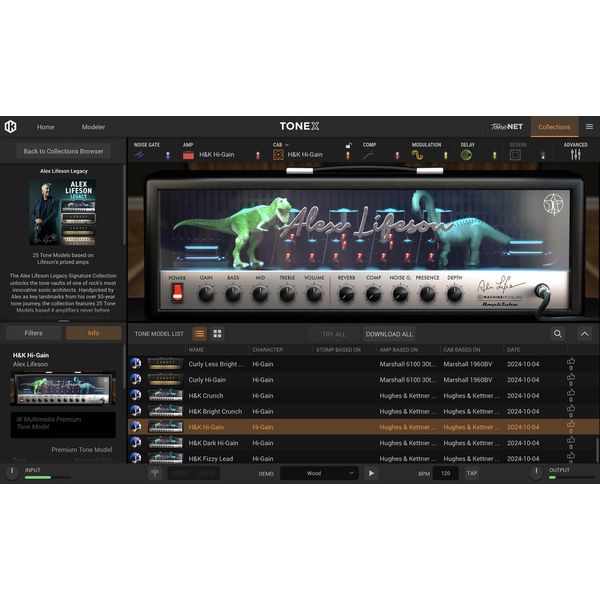600x600 pixels.
Task: Like the H&K Hi-Gain tone model
Action: tap(571, 424)
